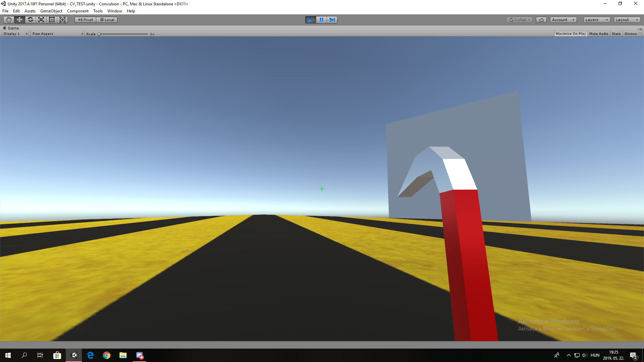Viewport: 644px width, 362px height.
Task: Open the Window menu
Action: pos(115,11)
